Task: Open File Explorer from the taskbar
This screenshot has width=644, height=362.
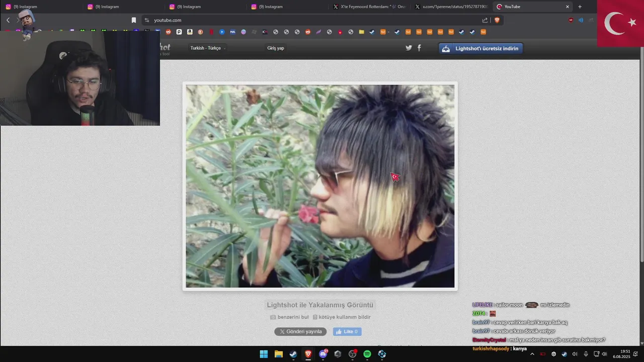Action: pos(278,354)
